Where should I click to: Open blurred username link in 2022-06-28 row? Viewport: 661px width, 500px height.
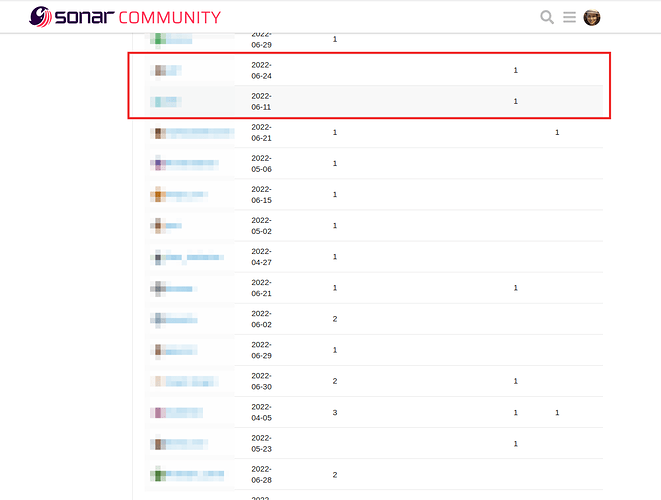point(195,475)
